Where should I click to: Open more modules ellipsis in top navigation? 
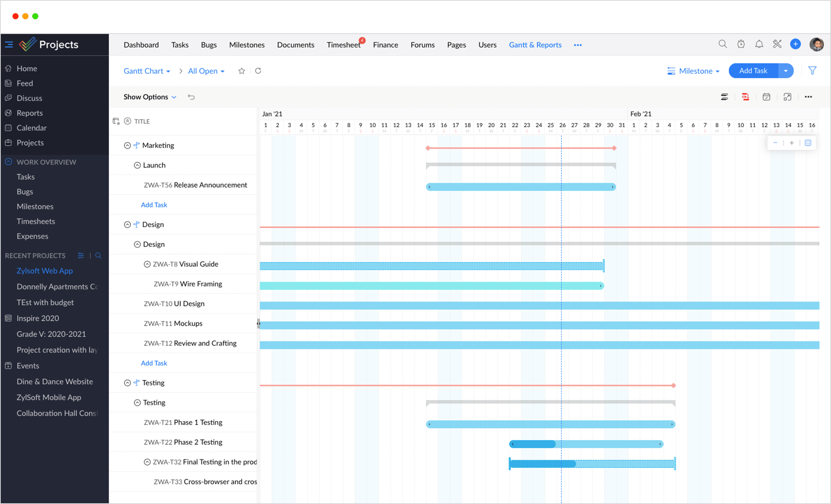578,45
